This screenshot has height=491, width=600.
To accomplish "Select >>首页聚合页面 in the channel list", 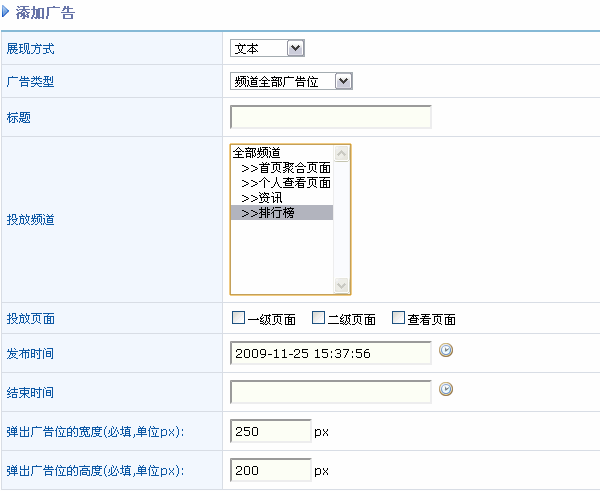I will coord(285,168).
